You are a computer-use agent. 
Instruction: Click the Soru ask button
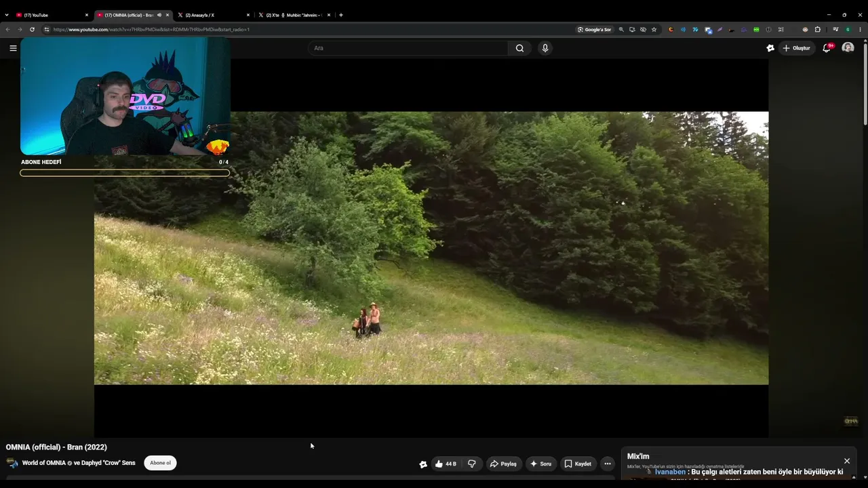pos(541,464)
